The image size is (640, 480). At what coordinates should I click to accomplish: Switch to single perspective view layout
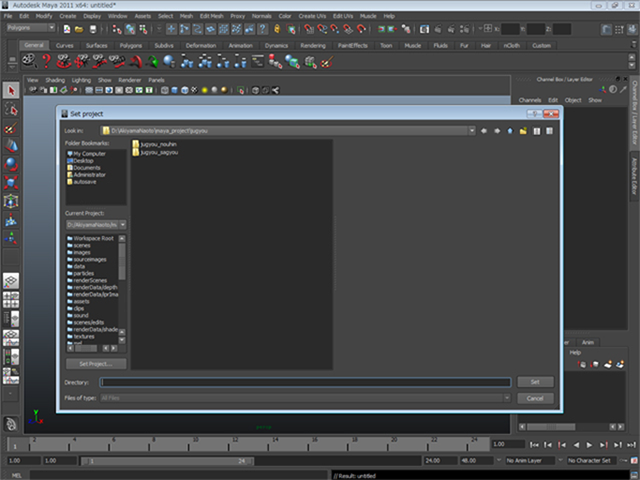click(x=11, y=281)
